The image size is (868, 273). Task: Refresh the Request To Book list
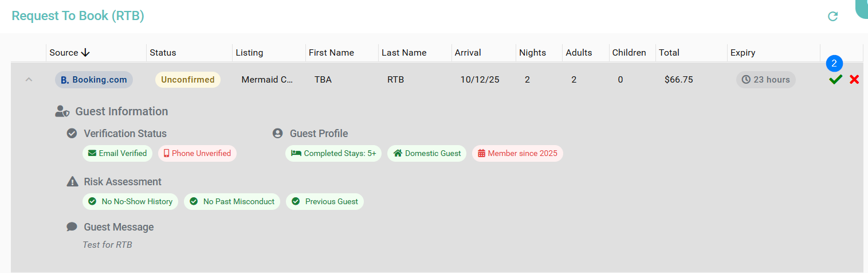click(833, 16)
